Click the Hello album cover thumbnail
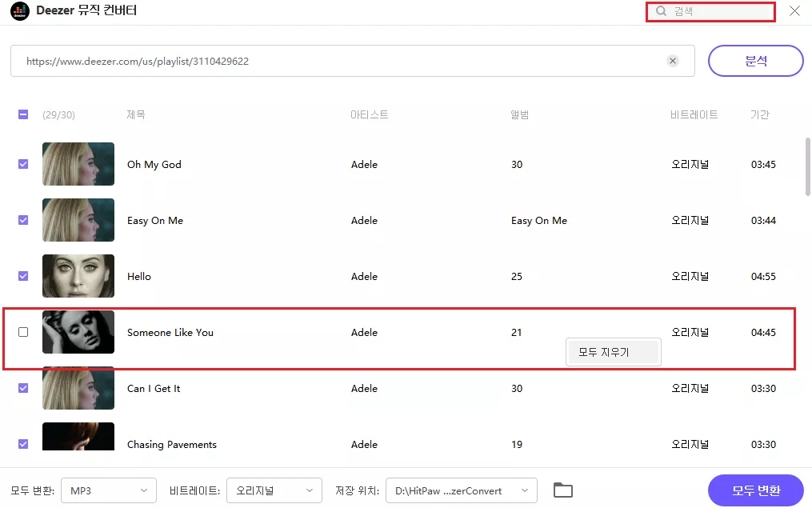 (78, 276)
